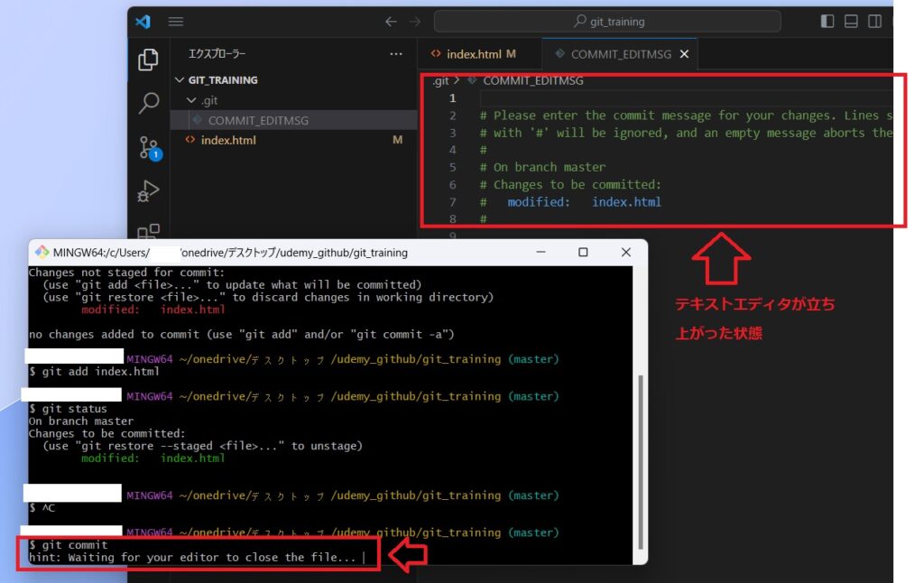This screenshot has height=583, width=924.
Task: Close the COMMIT_EDITMSG tab
Action: coord(684,54)
